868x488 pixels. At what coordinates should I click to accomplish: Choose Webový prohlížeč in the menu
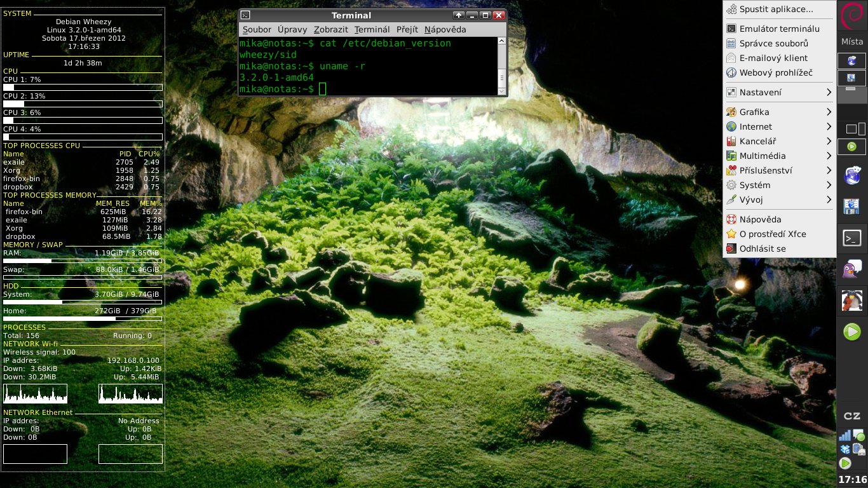779,72
